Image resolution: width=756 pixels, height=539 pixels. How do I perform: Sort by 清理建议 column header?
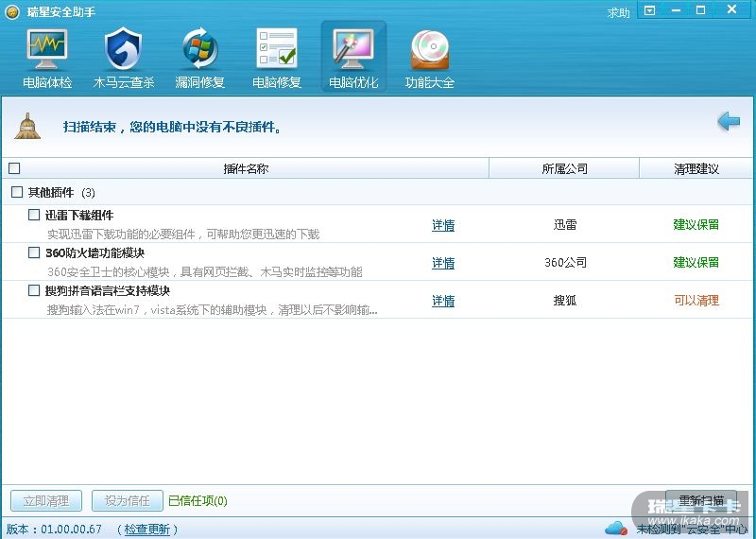(x=696, y=168)
